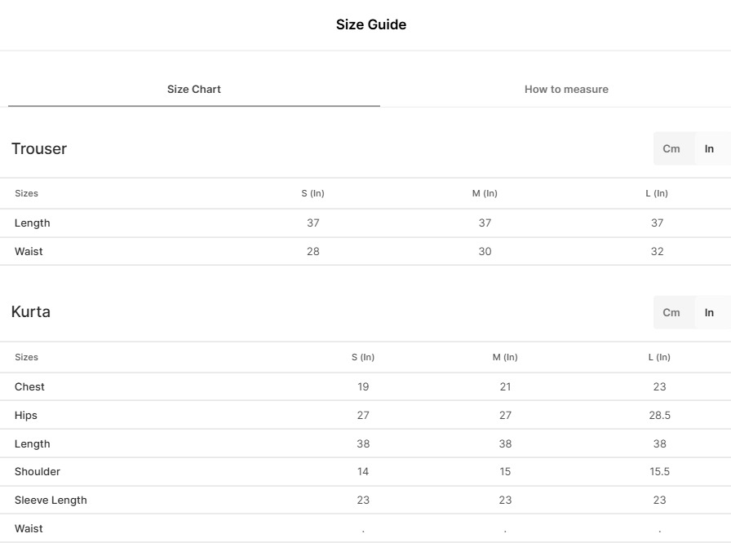731x560 pixels.
Task: Switch to the Size Chart tab
Action: coord(194,90)
